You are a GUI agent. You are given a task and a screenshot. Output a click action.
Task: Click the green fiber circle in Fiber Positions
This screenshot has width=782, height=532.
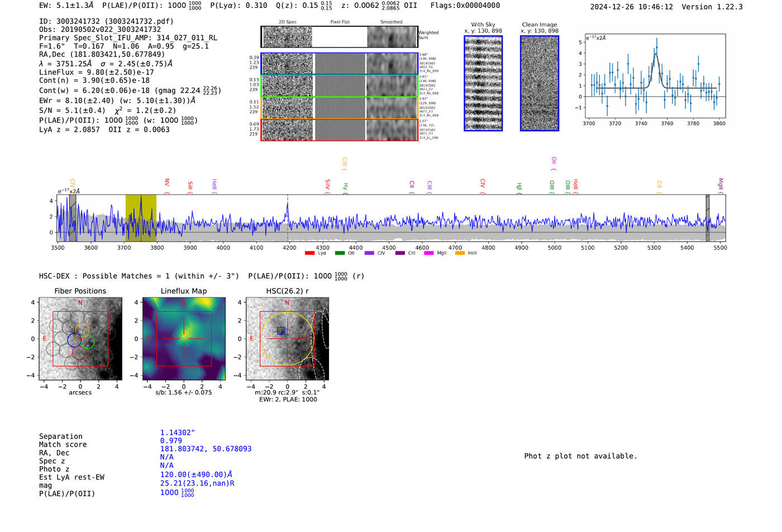pos(87,342)
